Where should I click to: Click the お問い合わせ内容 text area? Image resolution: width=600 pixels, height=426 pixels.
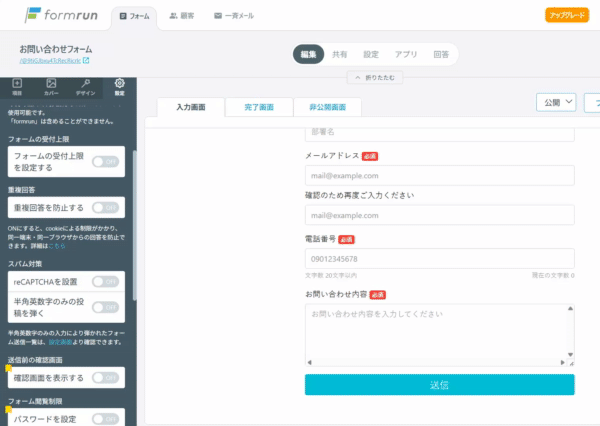439,335
